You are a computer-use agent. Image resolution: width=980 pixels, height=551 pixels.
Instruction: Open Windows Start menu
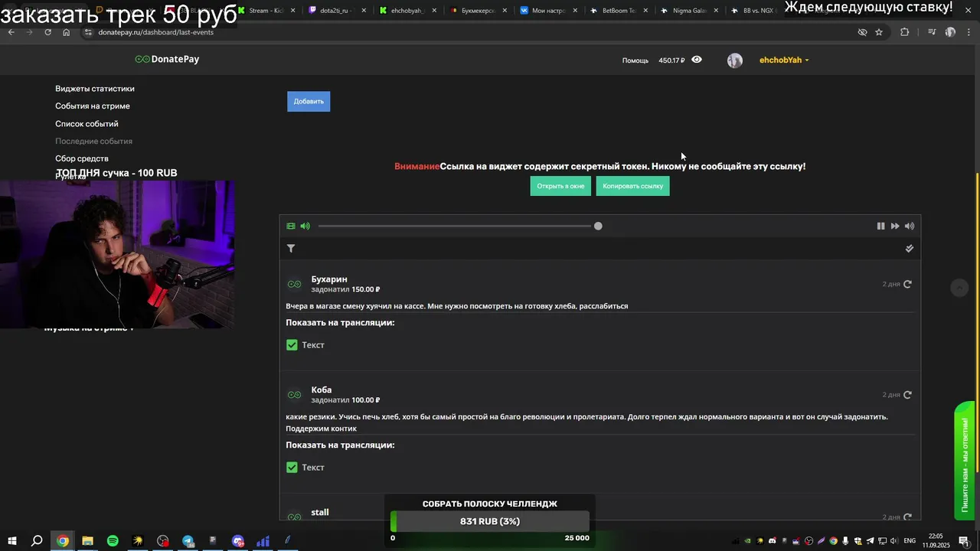pyautogui.click(x=11, y=541)
